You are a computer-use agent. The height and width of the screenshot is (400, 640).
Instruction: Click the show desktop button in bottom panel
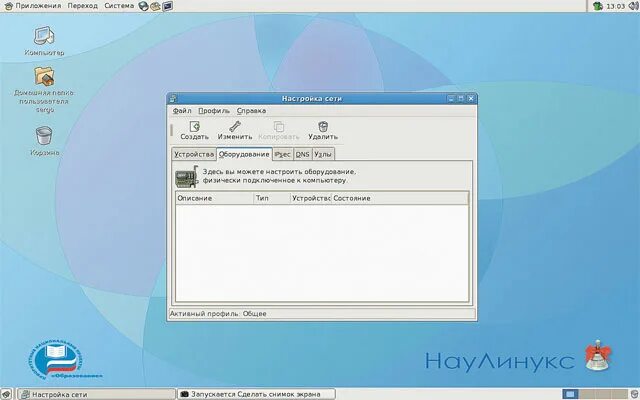tap(7, 394)
